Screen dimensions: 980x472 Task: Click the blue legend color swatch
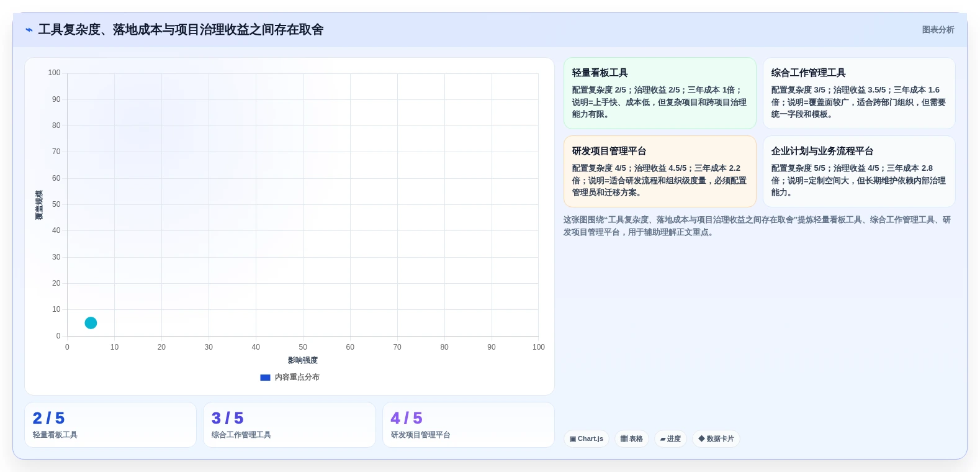coord(265,377)
